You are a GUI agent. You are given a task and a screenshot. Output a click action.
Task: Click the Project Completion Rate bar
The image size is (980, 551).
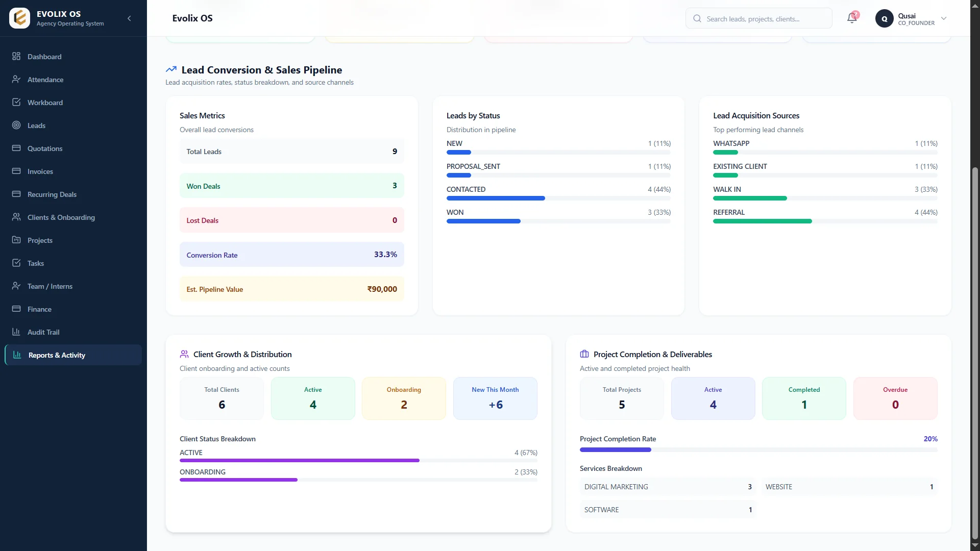[x=758, y=449]
